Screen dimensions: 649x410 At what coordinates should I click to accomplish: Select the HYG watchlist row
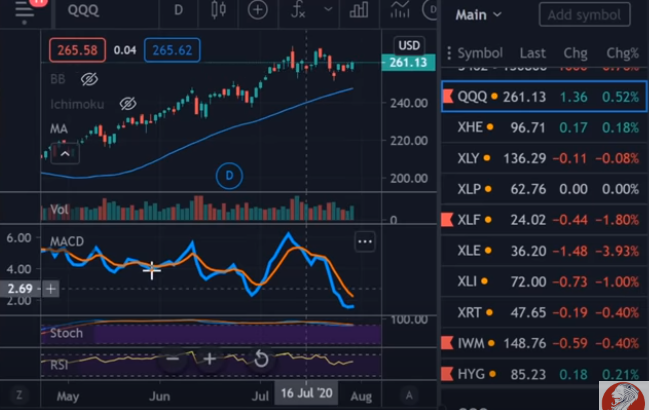point(544,374)
